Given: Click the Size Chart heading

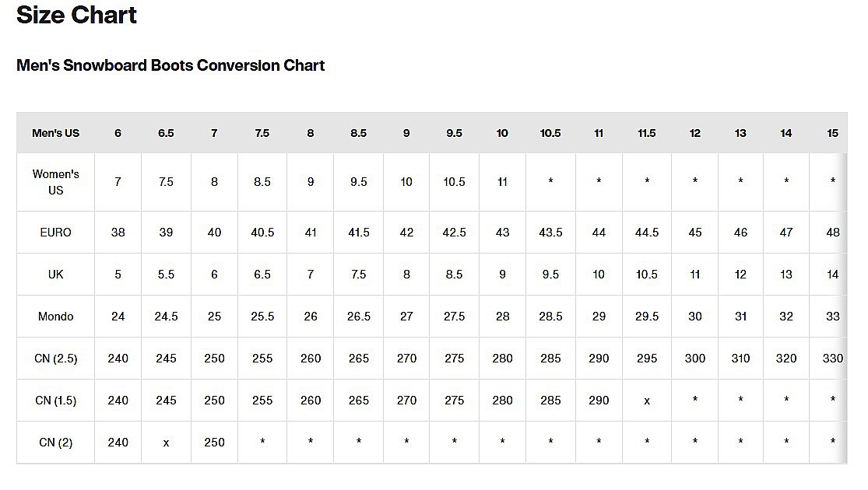Looking at the screenshot, I should coord(76,15).
